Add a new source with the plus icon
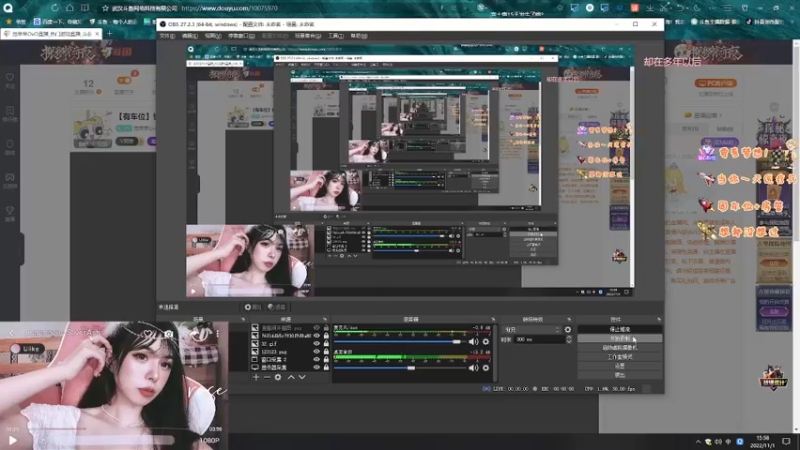Viewport: 800px width, 450px height. click(256, 377)
